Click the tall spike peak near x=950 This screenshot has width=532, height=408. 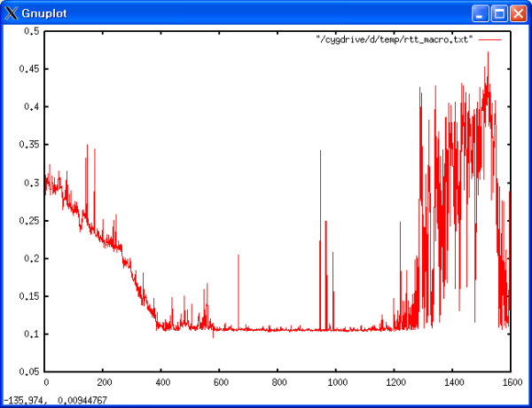[321, 153]
